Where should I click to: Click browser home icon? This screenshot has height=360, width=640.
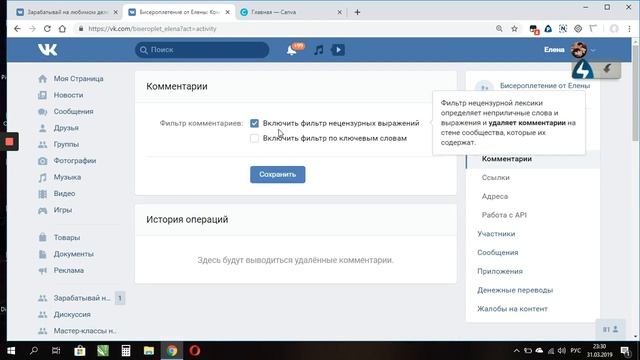pyautogui.click(x=62, y=29)
